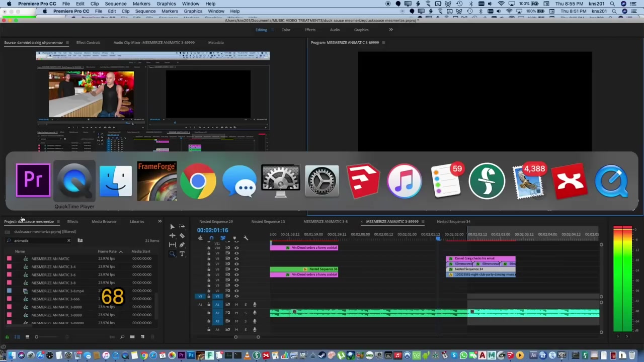Click create bin from search query icon
This screenshot has width=644, height=362.
[80, 240]
